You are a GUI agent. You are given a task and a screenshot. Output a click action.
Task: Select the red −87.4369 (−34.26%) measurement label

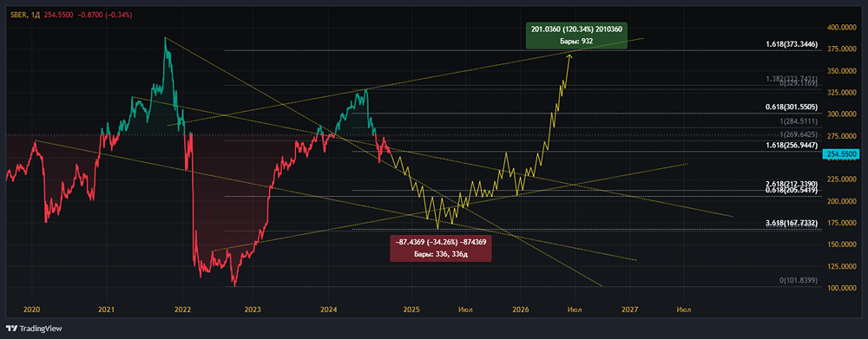coord(440,248)
